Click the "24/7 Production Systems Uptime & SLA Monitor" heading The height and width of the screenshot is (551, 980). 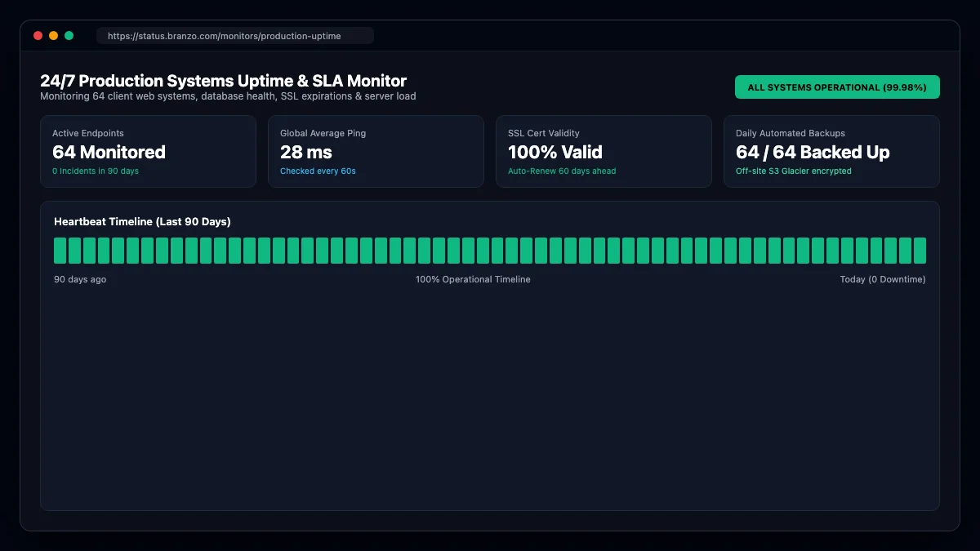pos(223,81)
